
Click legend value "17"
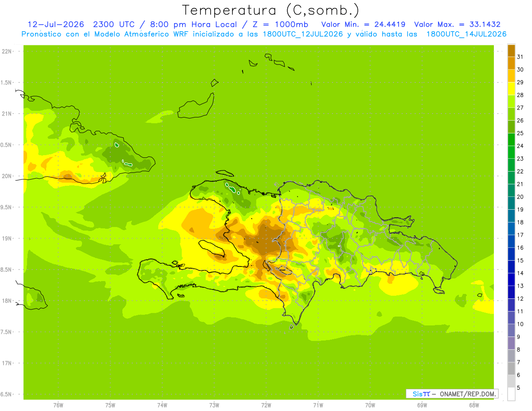(520, 235)
